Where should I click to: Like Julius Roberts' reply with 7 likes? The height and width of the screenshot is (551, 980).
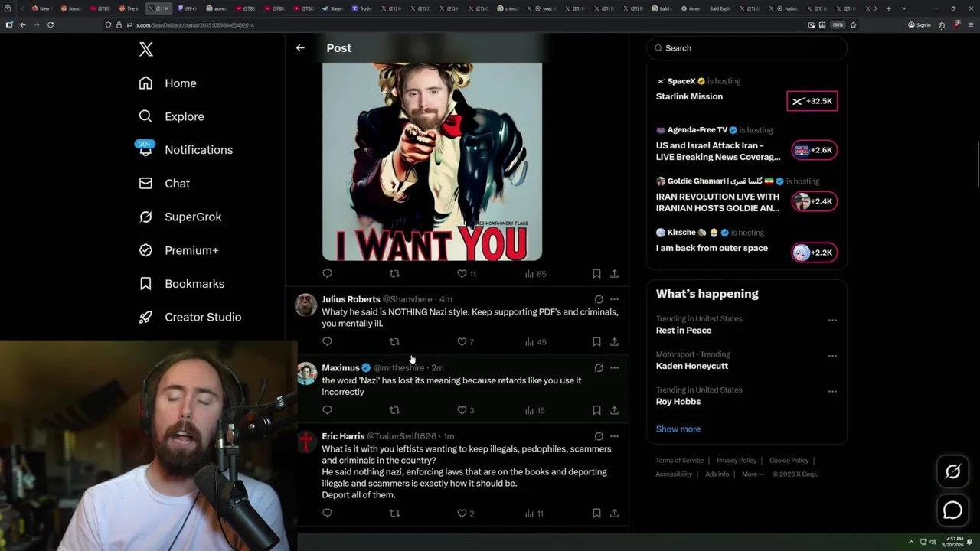(465, 341)
